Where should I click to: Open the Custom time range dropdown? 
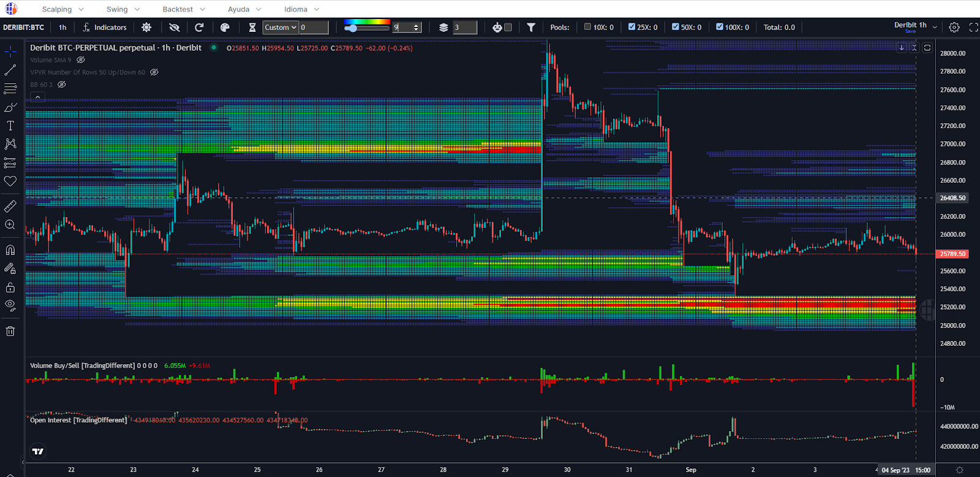coord(281,28)
